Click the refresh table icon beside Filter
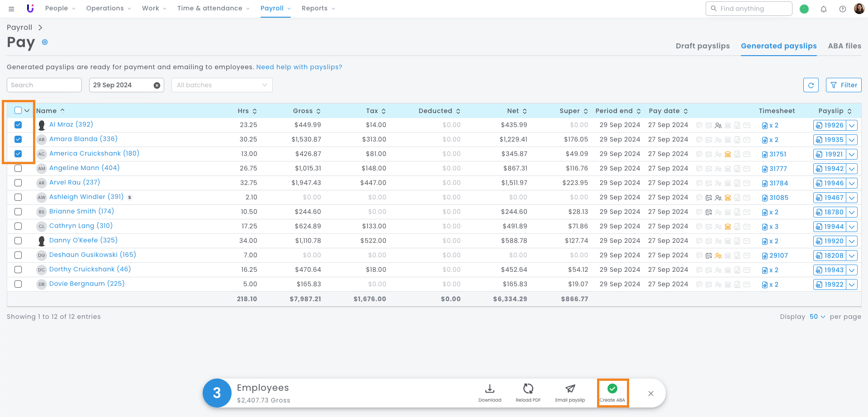 (811, 85)
